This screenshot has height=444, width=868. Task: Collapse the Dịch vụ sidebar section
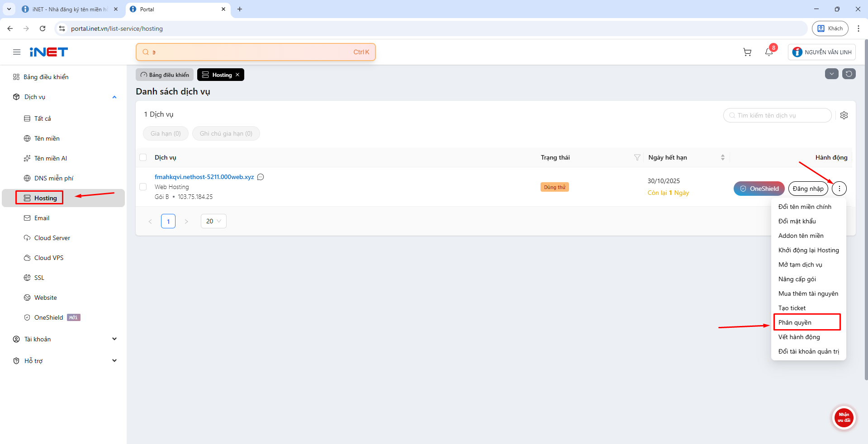pyautogui.click(x=114, y=97)
